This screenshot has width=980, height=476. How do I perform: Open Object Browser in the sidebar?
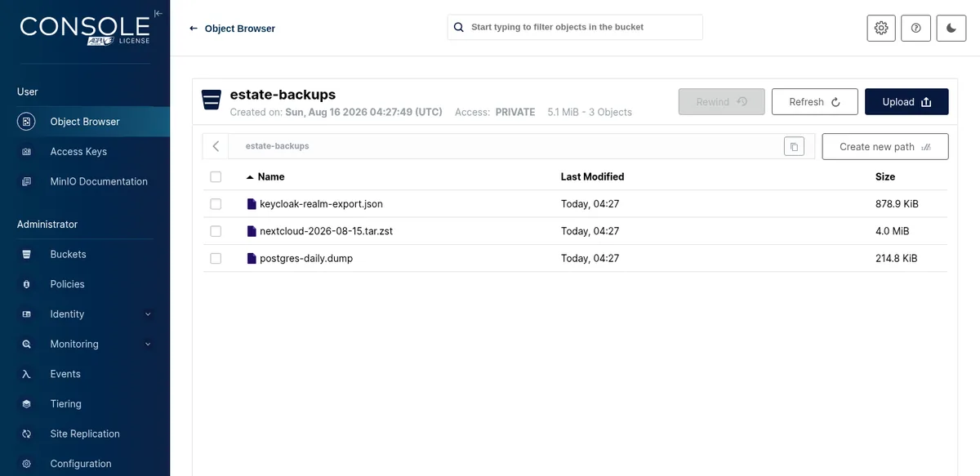(x=85, y=122)
